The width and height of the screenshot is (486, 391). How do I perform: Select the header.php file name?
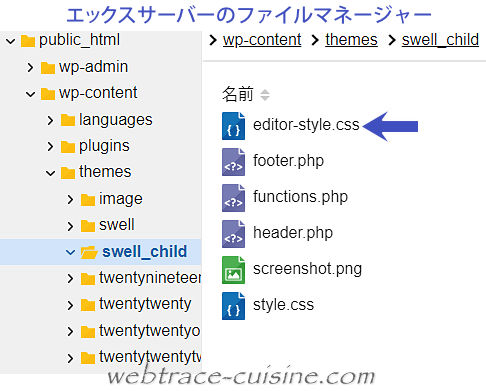293,233
